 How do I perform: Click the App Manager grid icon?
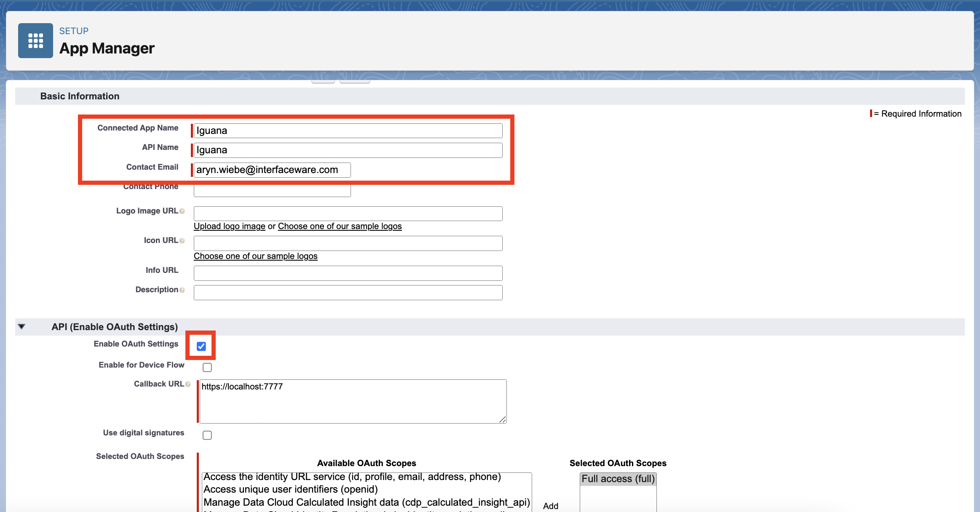pyautogui.click(x=35, y=40)
